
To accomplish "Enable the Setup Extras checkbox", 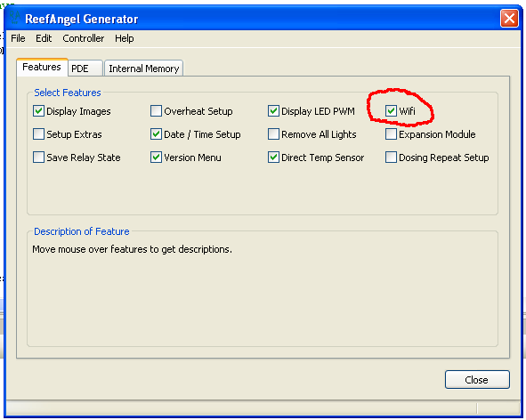I will pyautogui.click(x=38, y=133).
